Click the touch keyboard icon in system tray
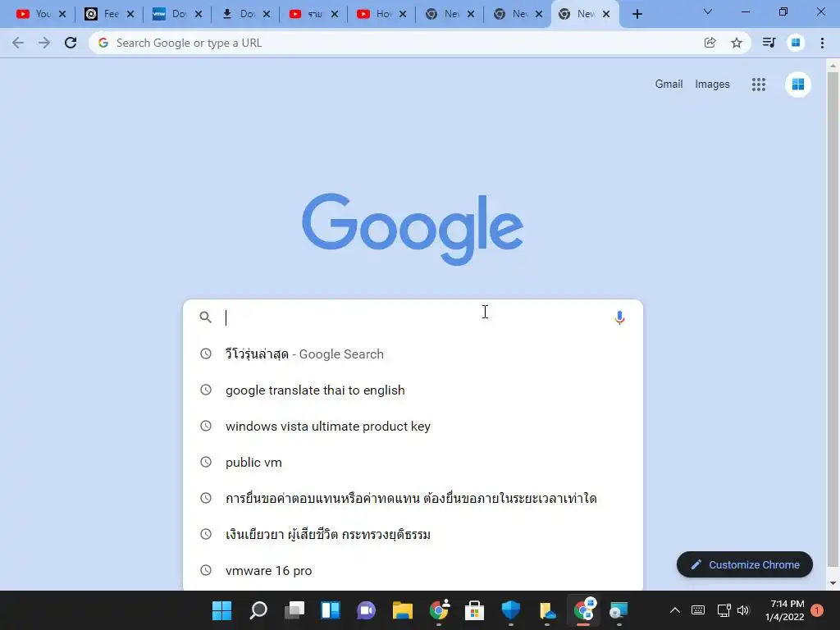 pyautogui.click(x=697, y=610)
